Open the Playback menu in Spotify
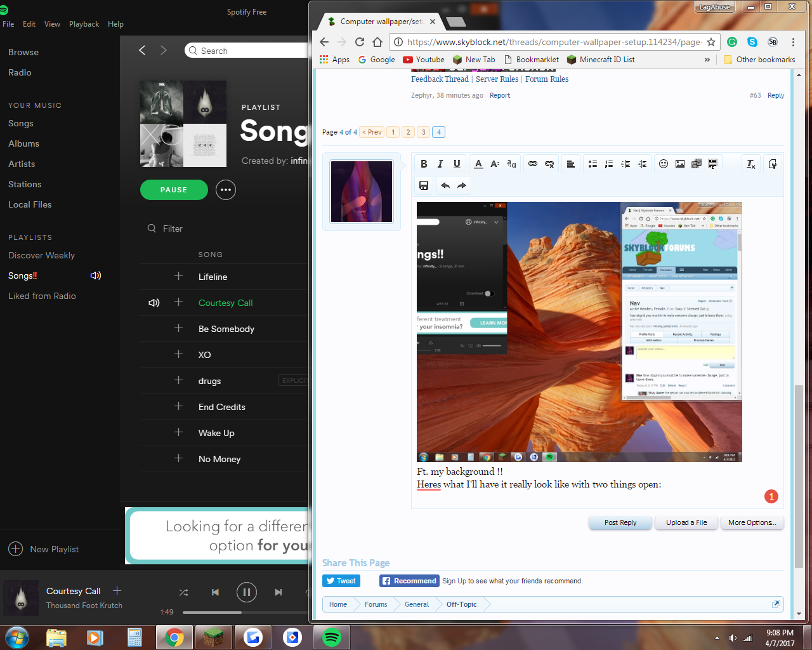 point(84,24)
